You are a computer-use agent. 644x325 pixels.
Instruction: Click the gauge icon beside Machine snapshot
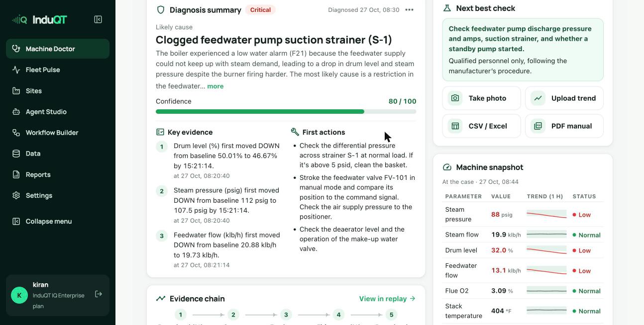447,167
